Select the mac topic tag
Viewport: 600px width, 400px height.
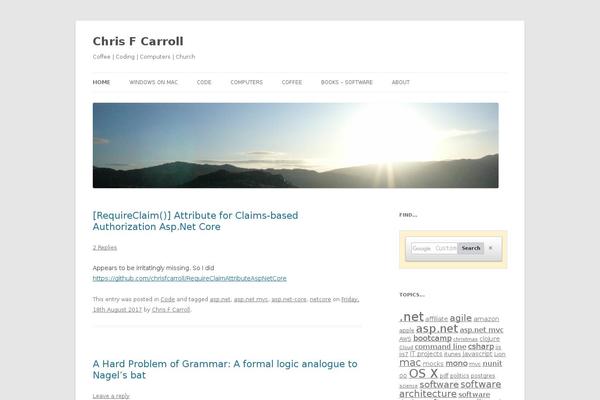410,362
